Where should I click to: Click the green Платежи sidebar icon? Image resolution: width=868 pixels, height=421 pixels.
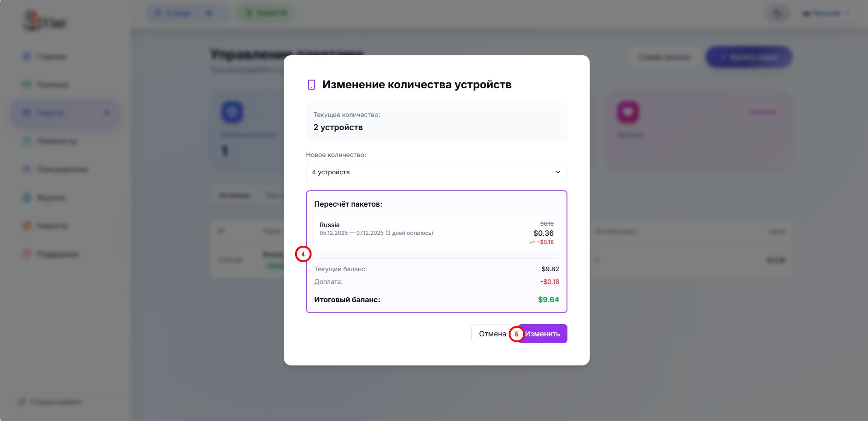click(x=27, y=85)
